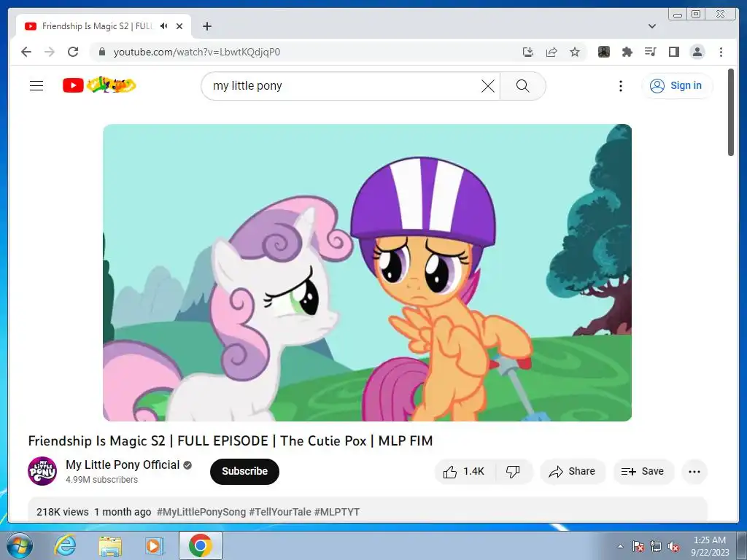Share this page from address bar
This screenshot has width=747, height=560.
pyautogui.click(x=551, y=52)
